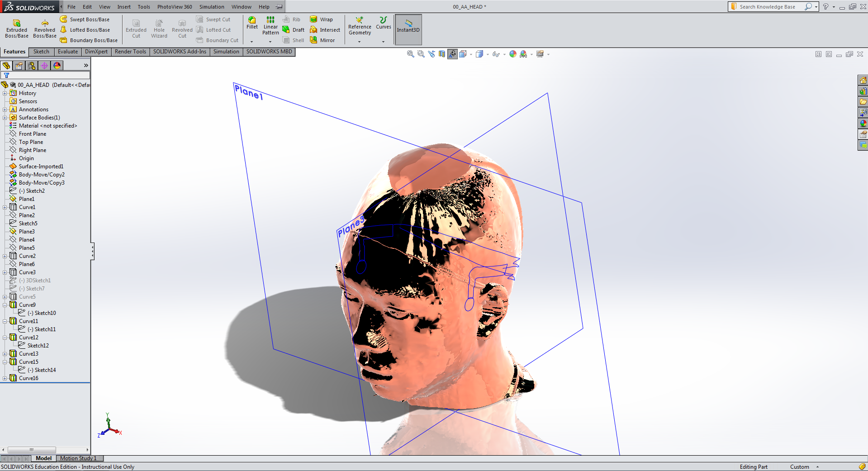Expand the Surface Bodies(1) folder
The height and width of the screenshot is (471, 868).
point(5,118)
